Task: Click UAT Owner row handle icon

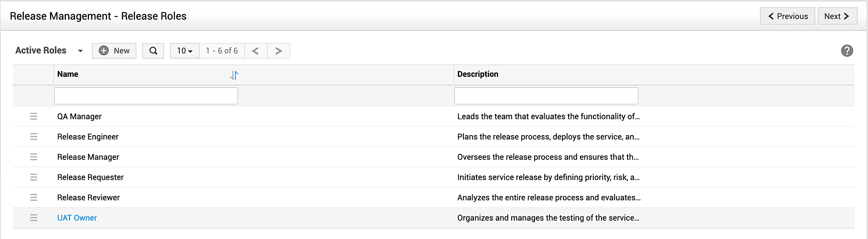Action: pyautogui.click(x=33, y=218)
